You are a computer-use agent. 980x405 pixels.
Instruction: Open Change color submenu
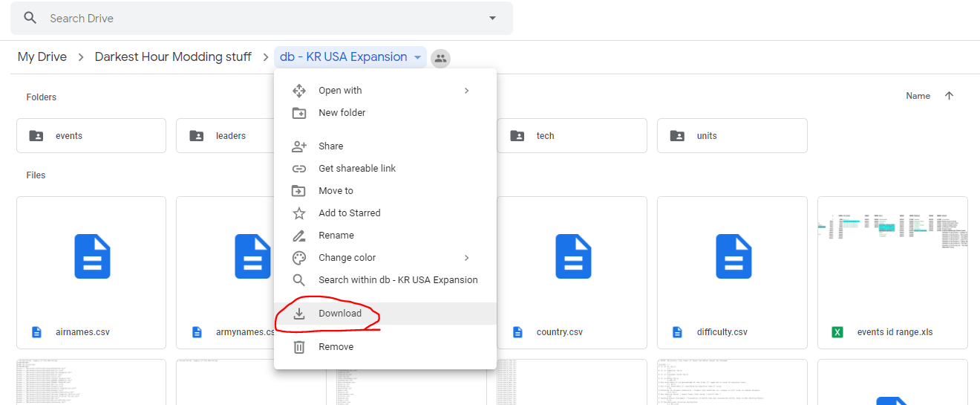(x=385, y=258)
